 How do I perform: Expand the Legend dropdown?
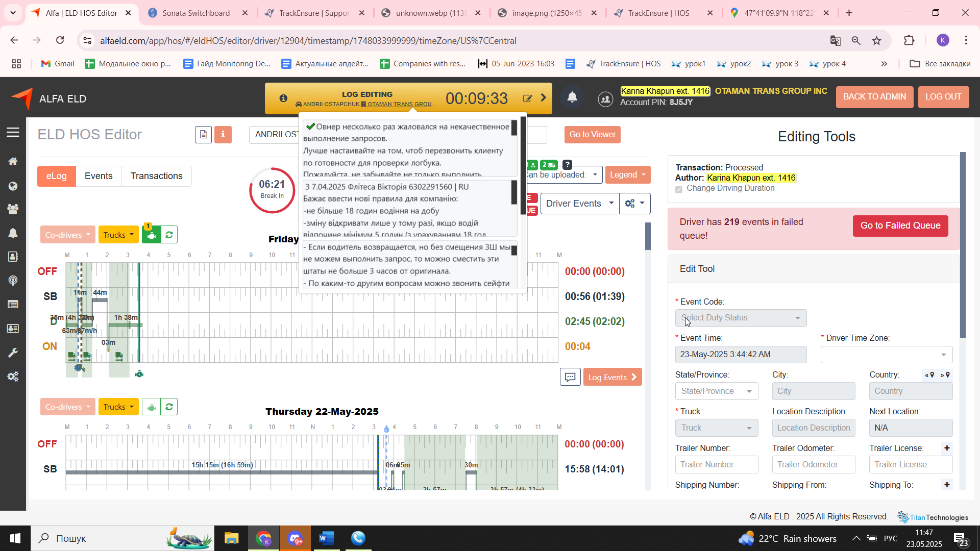coord(627,175)
